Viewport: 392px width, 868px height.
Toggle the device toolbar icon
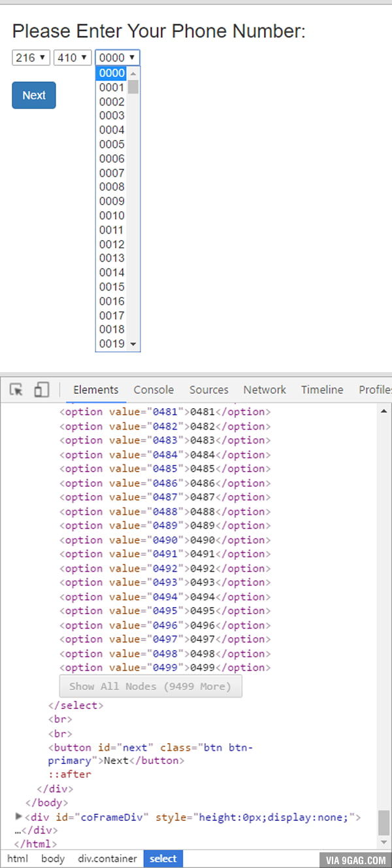(x=41, y=390)
